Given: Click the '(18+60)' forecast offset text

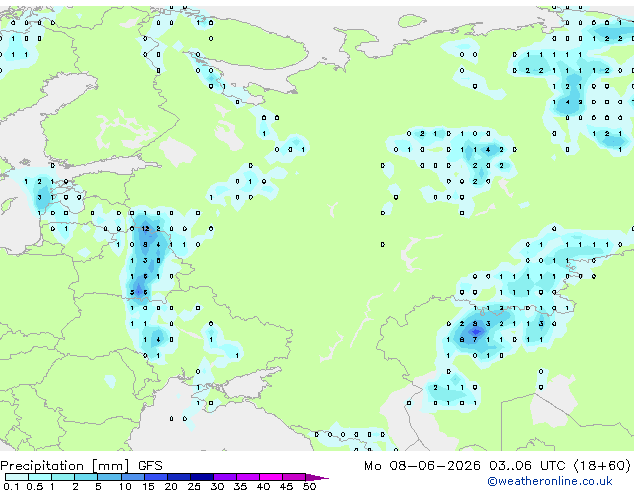Looking at the screenshot, I should point(602,466).
